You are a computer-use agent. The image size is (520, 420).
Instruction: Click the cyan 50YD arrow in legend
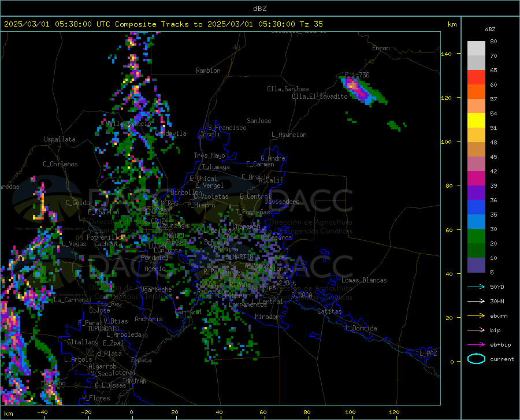[x=476, y=287]
